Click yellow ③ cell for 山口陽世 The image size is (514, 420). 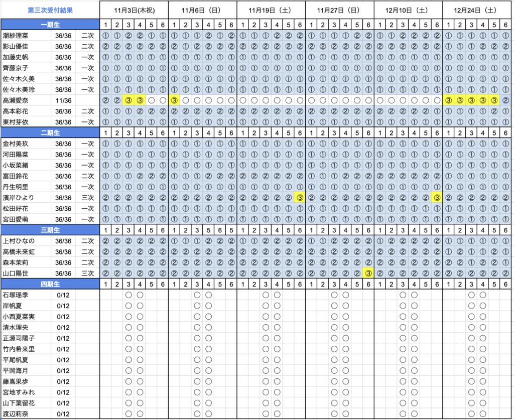coord(368,273)
